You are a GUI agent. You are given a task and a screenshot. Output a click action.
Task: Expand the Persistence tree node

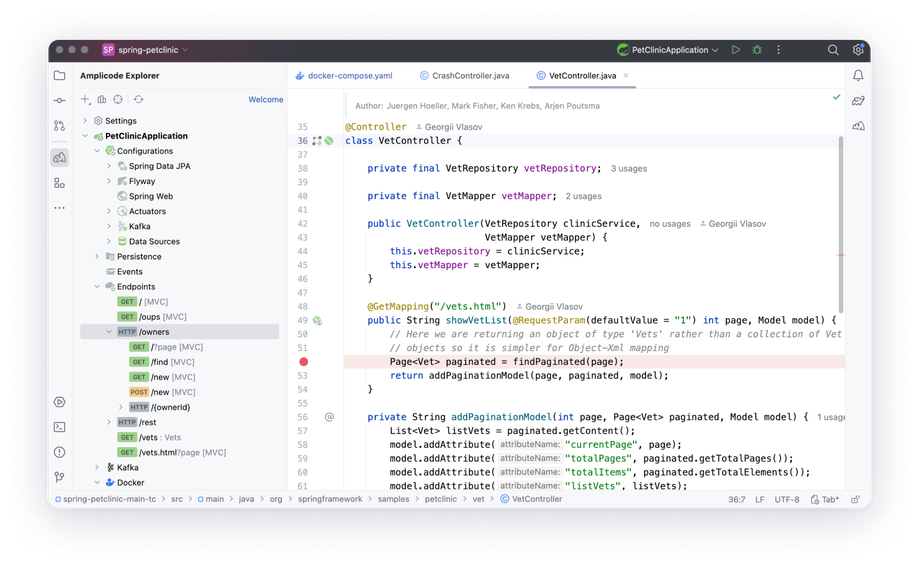(97, 256)
